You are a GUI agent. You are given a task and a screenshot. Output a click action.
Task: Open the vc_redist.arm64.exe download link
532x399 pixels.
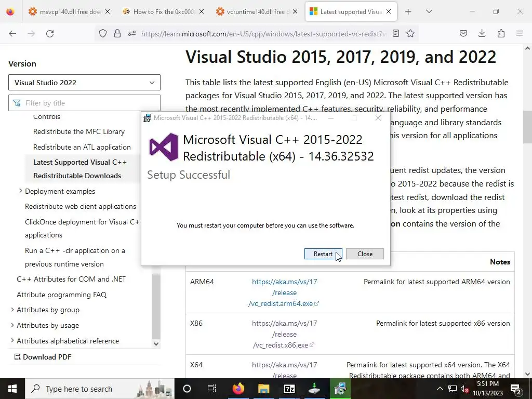pos(284,292)
